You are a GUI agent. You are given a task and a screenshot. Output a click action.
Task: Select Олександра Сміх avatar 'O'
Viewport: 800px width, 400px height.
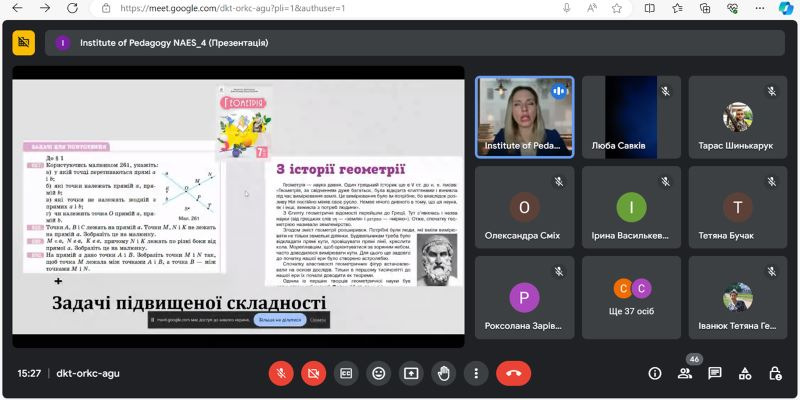pos(524,207)
